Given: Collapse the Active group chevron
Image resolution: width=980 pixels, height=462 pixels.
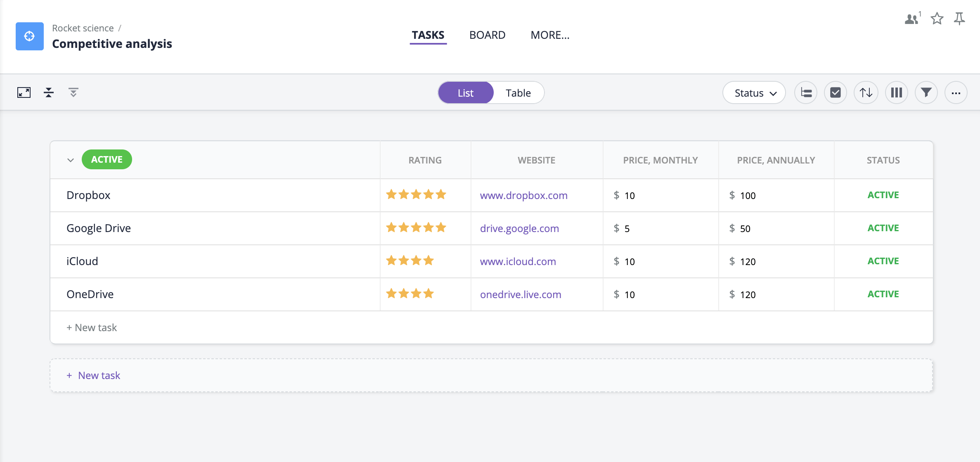Looking at the screenshot, I should coord(71,160).
